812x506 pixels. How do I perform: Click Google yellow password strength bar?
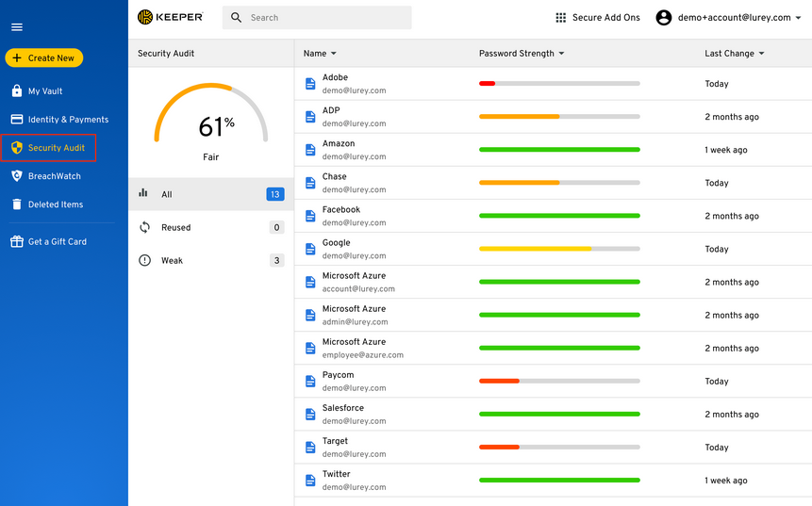pos(535,249)
